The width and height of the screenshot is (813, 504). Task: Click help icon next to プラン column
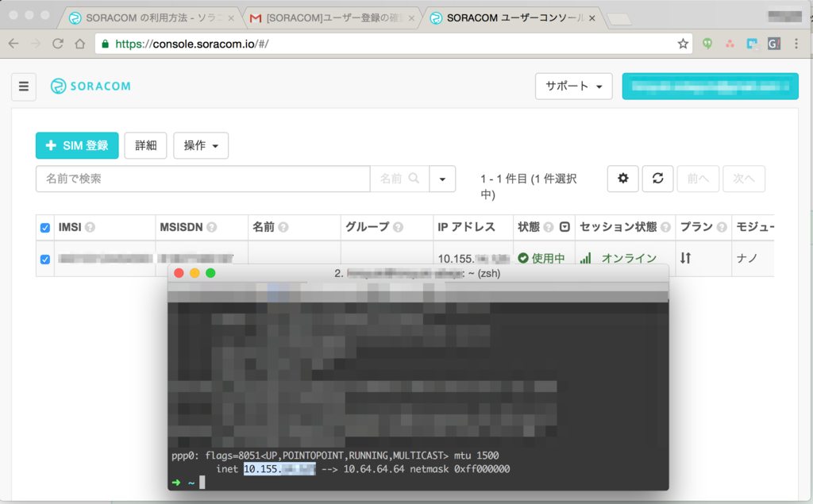[722, 227]
